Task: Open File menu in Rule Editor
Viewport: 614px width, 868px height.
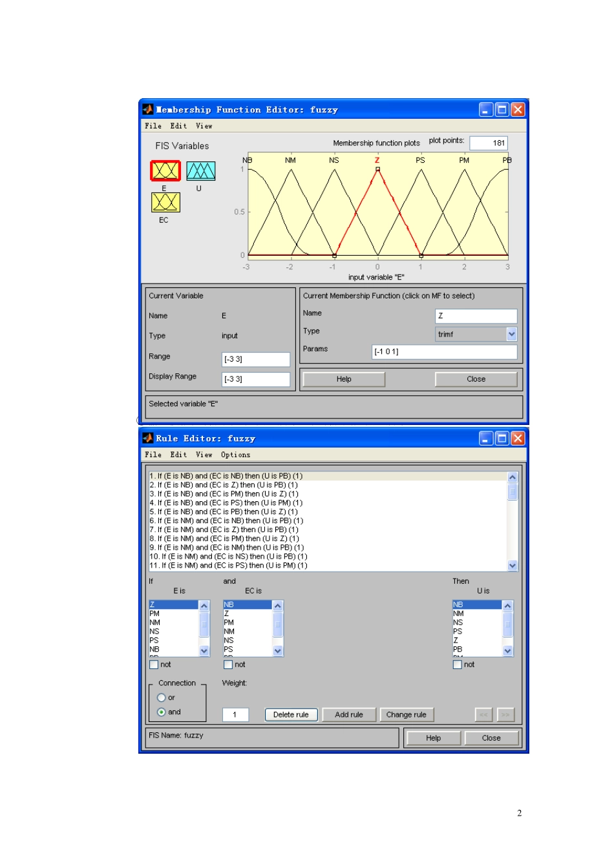Action: coord(153,455)
